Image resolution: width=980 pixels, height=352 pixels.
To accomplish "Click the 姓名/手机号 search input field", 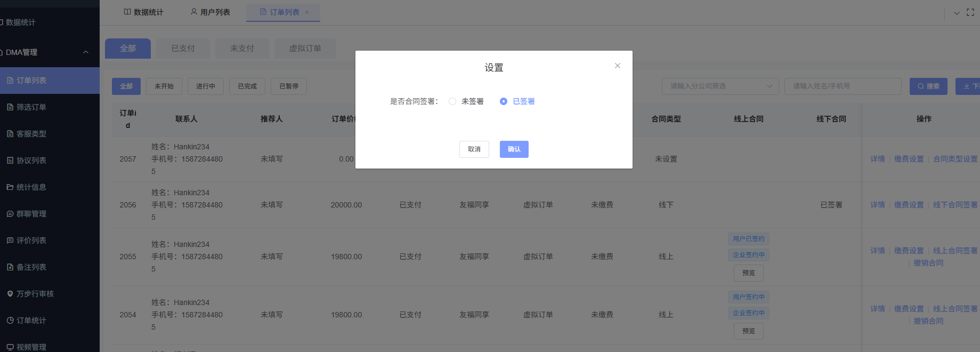I will [x=843, y=86].
